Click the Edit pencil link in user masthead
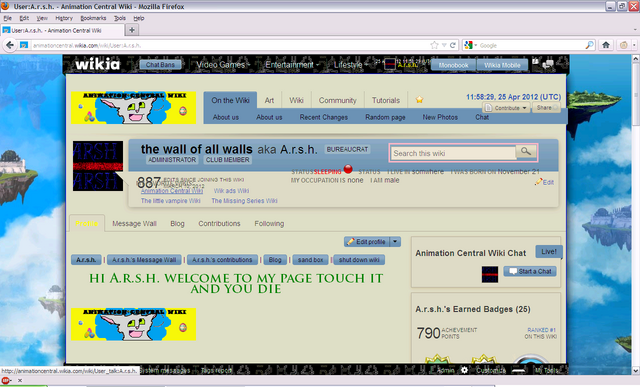 [544, 182]
